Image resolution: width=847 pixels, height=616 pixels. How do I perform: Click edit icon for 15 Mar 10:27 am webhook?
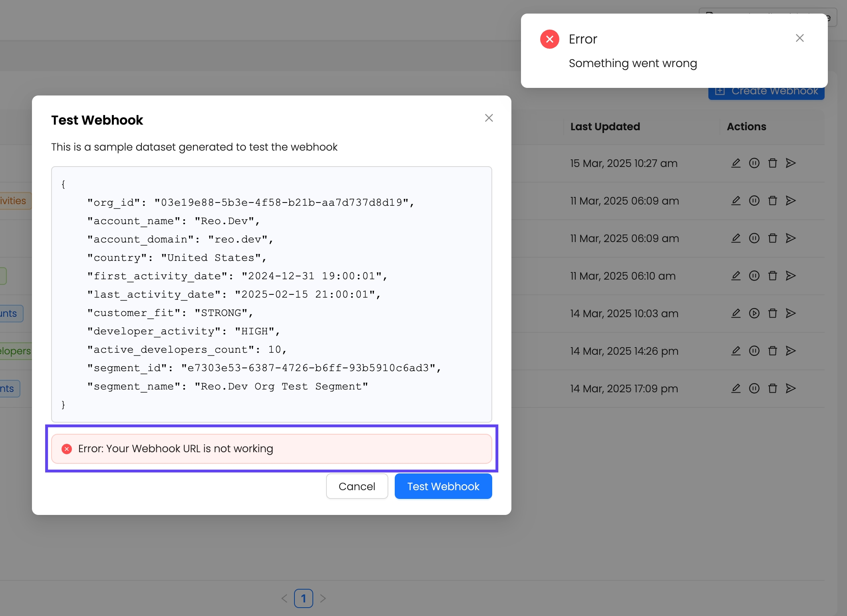click(736, 163)
